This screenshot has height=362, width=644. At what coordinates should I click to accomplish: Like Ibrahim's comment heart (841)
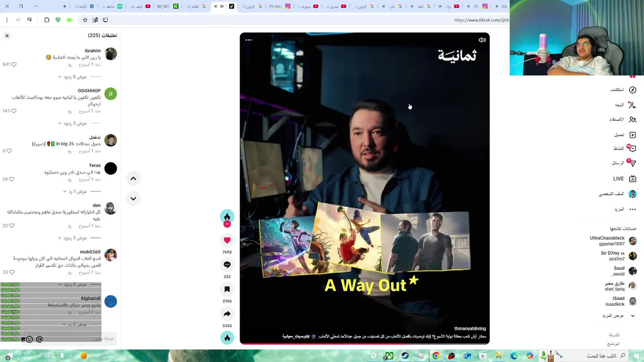(x=14, y=64)
